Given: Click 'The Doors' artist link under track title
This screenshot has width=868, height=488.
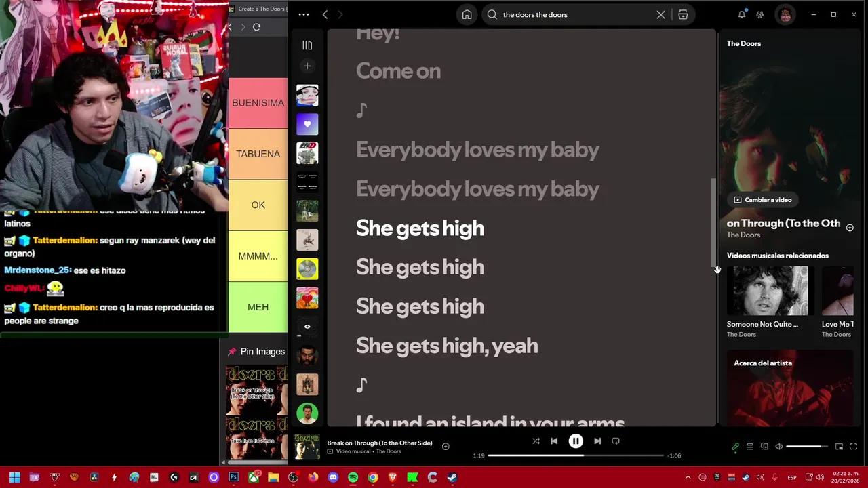Looking at the screenshot, I should (743, 235).
